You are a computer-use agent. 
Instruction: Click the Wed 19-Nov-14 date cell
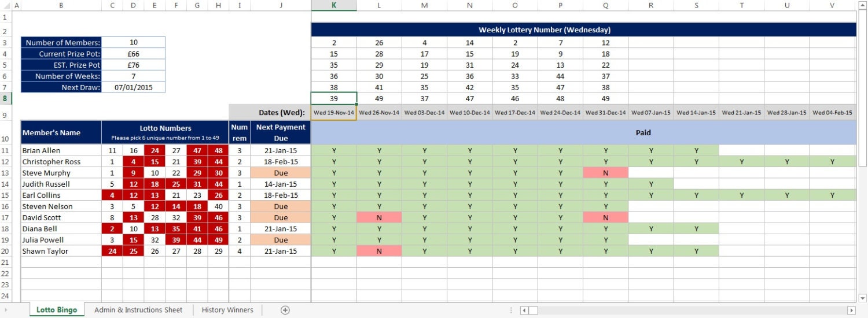click(334, 113)
